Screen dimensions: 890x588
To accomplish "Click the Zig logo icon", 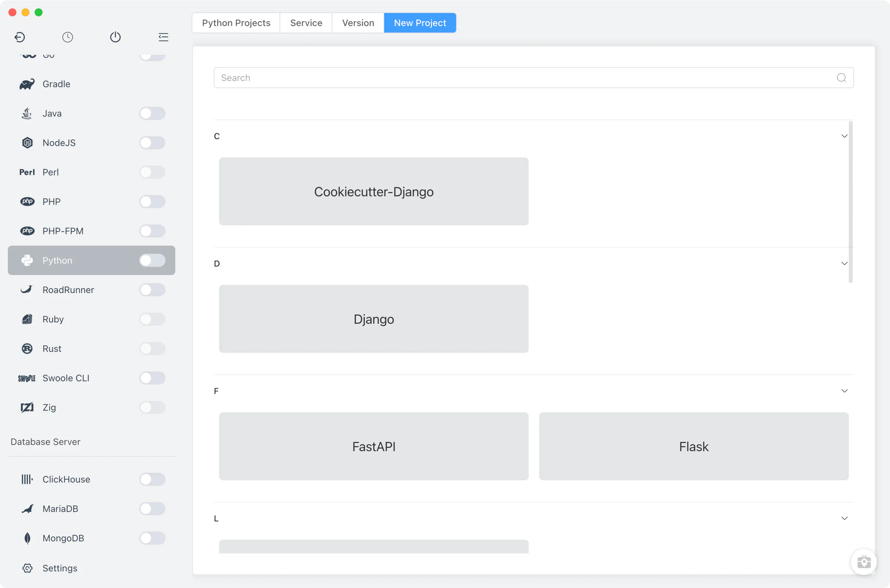I will [27, 407].
